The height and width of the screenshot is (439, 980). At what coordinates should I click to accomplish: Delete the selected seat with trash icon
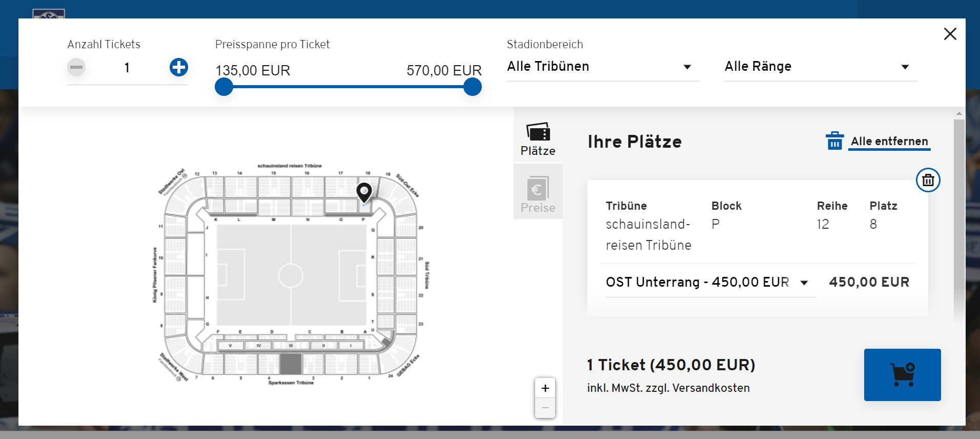(928, 180)
